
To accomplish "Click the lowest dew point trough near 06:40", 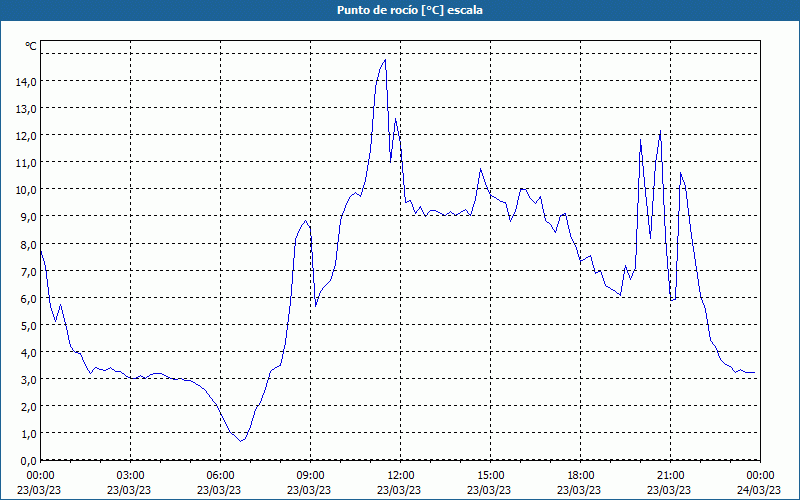I will coord(241,441).
